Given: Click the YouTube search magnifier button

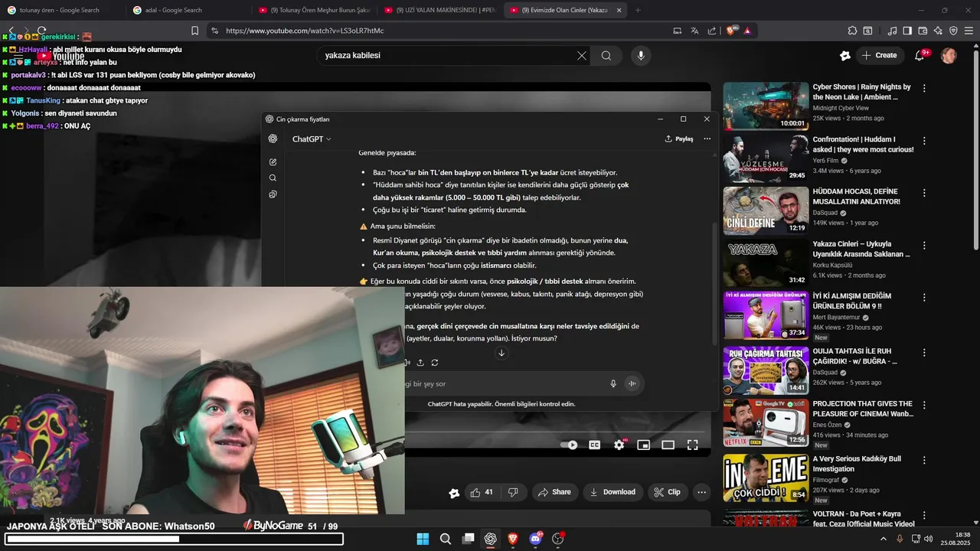Looking at the screenshot, I should [606, 56].
